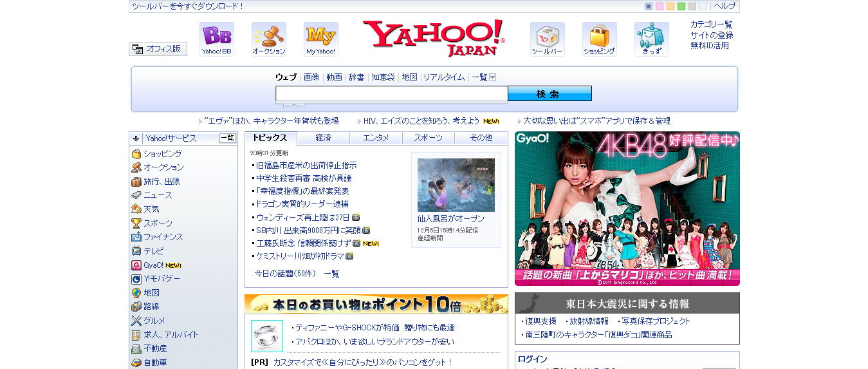Switch to the 経済 tab
The width and height of the screenshot is (868, 369).
[x=324, y=138]
